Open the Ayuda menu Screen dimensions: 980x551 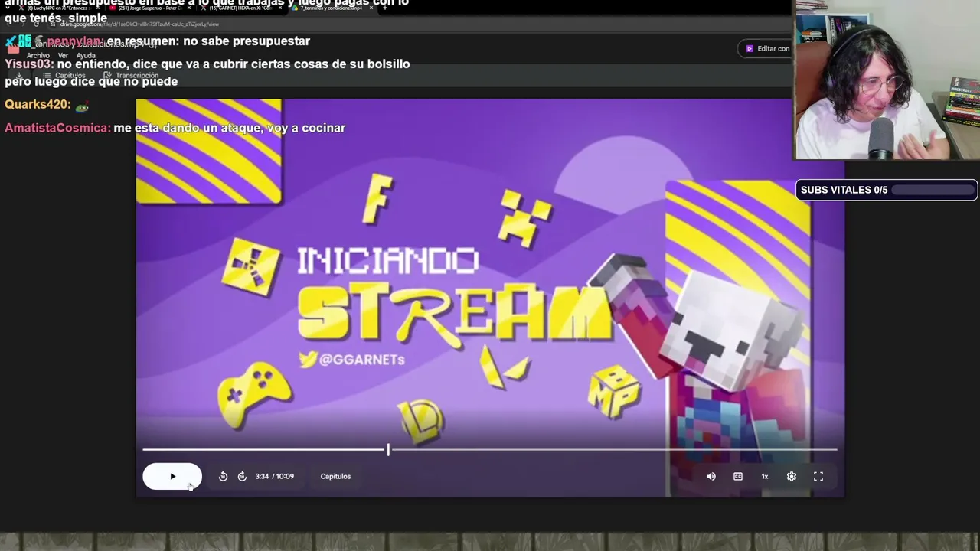coord(86,56)
